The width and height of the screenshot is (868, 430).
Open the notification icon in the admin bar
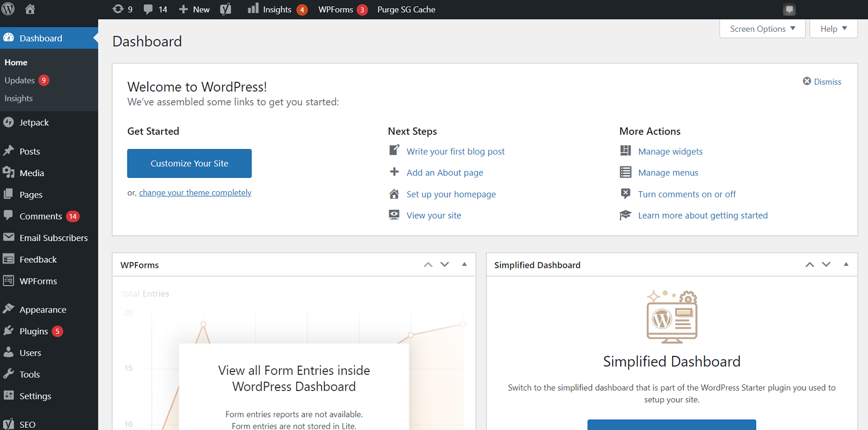[x=789, y=9]
